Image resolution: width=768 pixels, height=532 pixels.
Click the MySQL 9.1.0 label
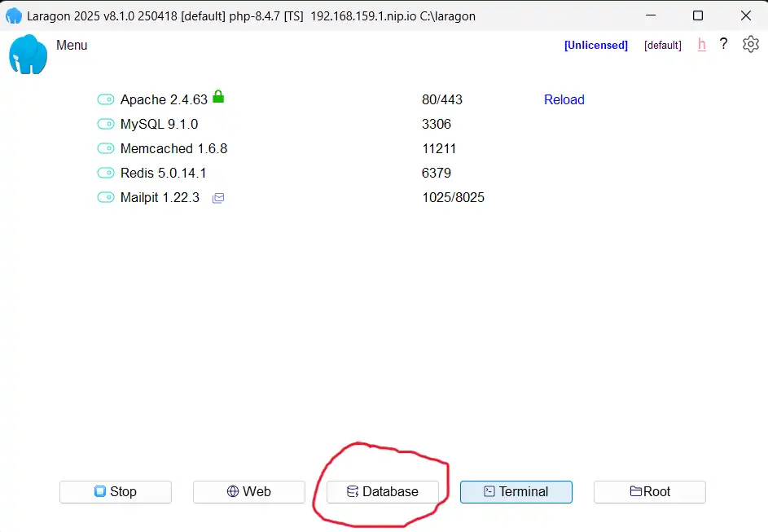[x=159, y=124]
